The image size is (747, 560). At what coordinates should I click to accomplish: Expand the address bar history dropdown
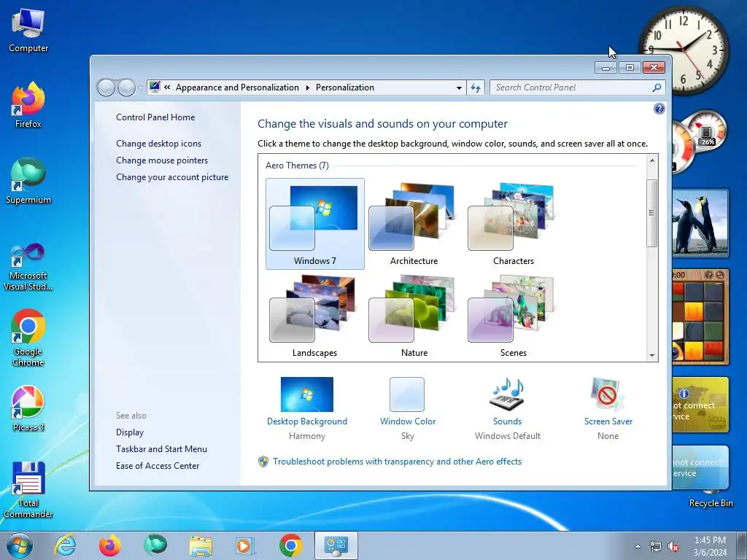click(459, 87)
